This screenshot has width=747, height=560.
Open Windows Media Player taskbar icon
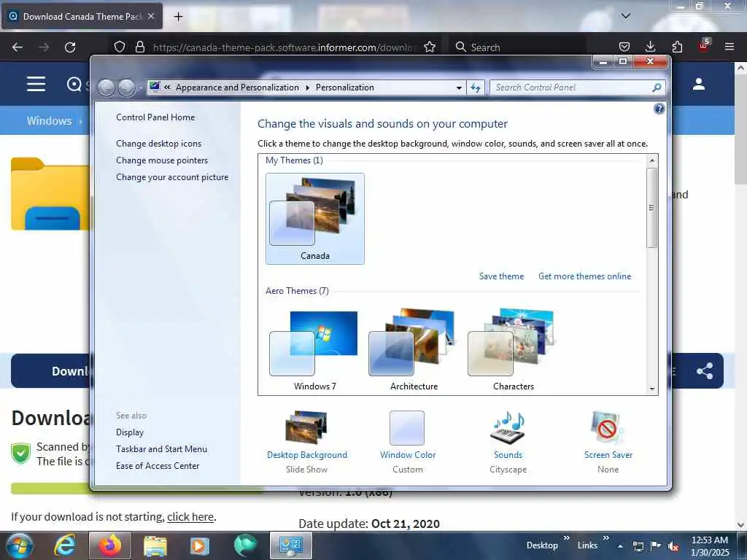pyautogui.click(x=200, y=545)
